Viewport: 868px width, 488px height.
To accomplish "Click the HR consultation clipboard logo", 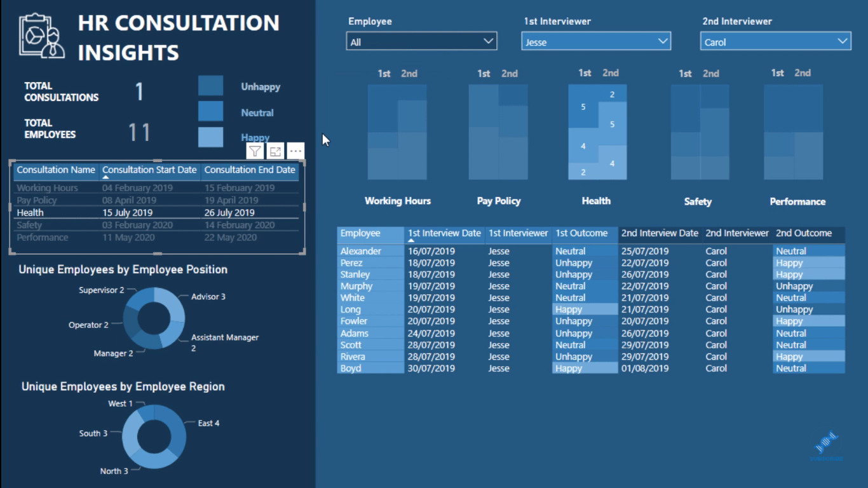I will click(42, 36).
